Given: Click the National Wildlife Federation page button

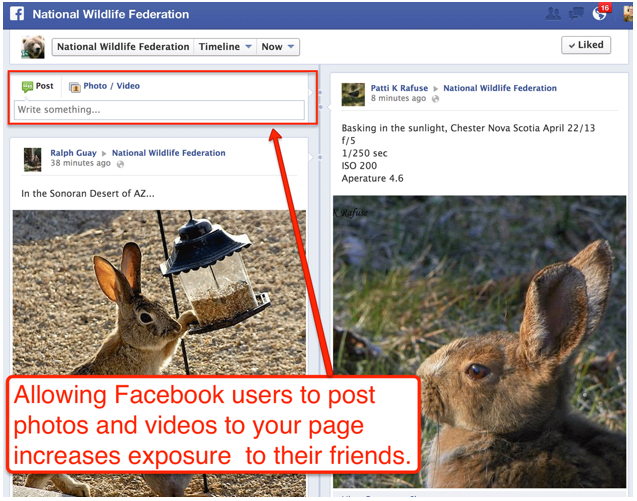Looking at the screenshot, I should [123, 47].
